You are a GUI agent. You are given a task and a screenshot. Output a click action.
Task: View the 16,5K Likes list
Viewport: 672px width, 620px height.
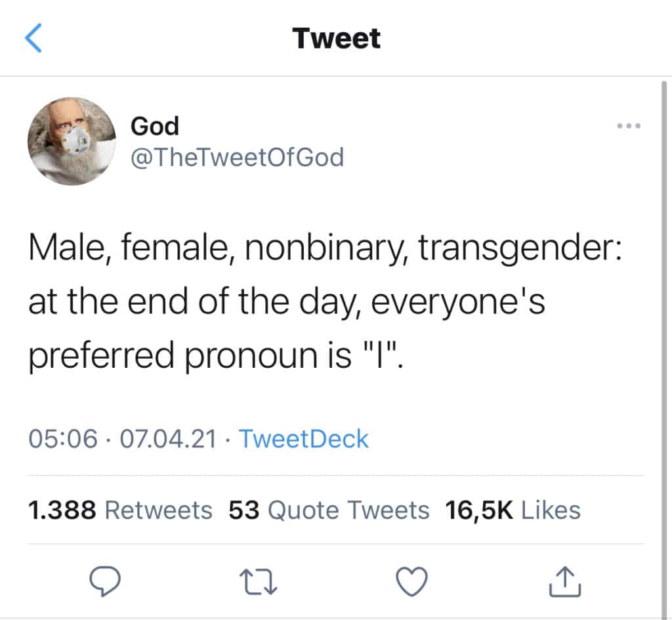tap(513, 510)
